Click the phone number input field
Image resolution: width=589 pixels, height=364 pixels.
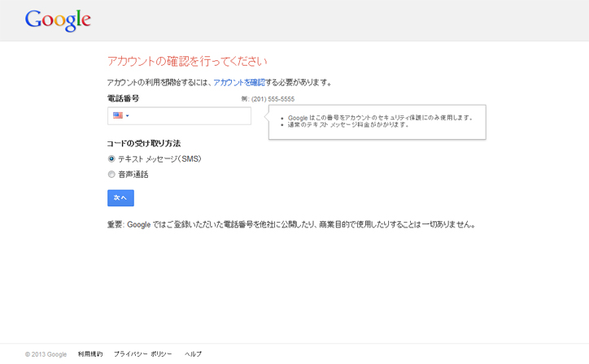179,115
